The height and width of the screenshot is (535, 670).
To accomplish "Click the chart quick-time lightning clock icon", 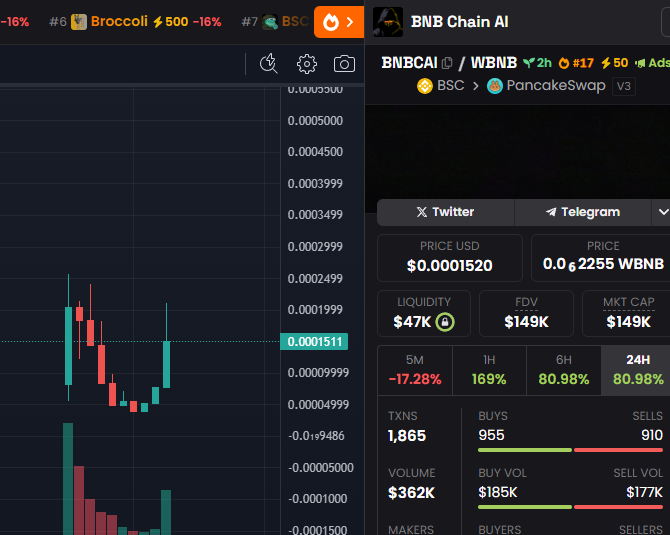I will click(269, 64).
